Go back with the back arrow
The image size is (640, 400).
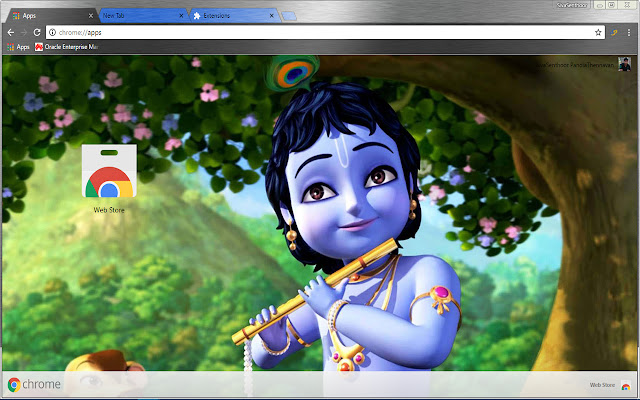point(11,32)
